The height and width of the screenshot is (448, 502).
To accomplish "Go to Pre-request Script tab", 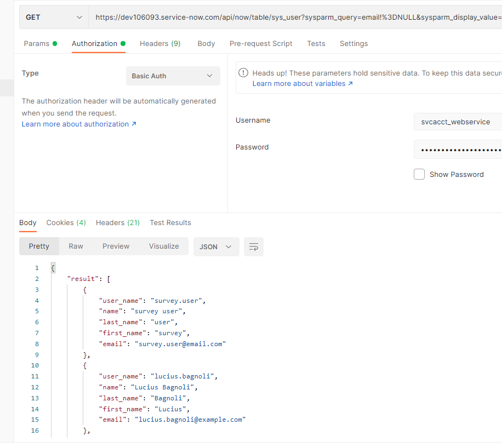I will pyautogui.click(x=261, y=43).
